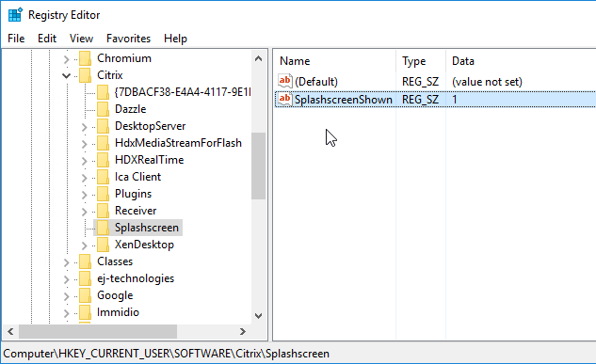Click the (Default) string value icon

pyautogui.click(x=285, y=81)
